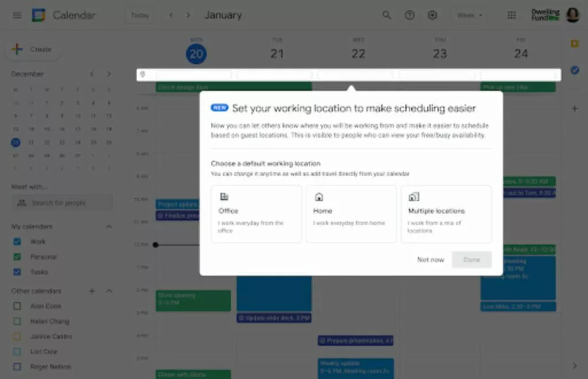
Task: Toggle the Work calendar checkbox
Action: 17,242
